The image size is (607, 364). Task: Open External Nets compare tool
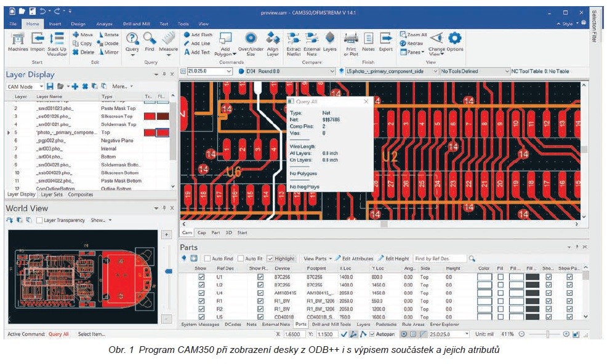pyautogui.click(x=312, y=44)
